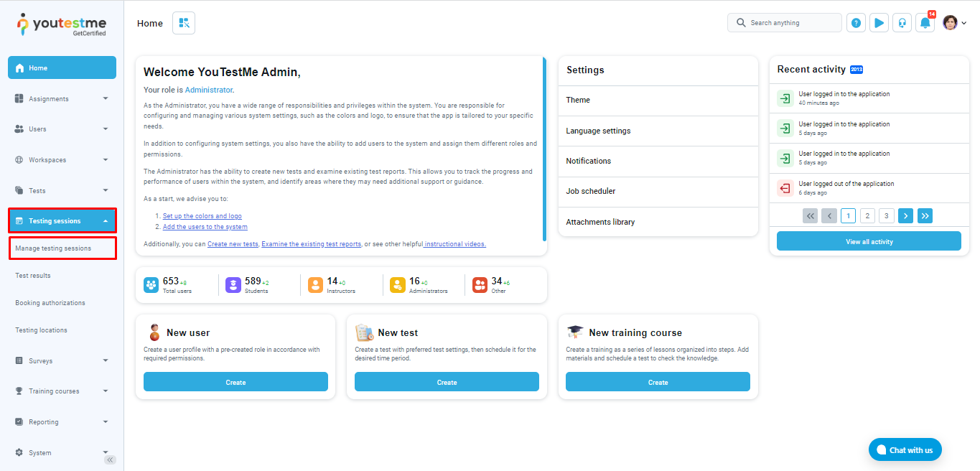Click the Search anything field

(785, 23)
